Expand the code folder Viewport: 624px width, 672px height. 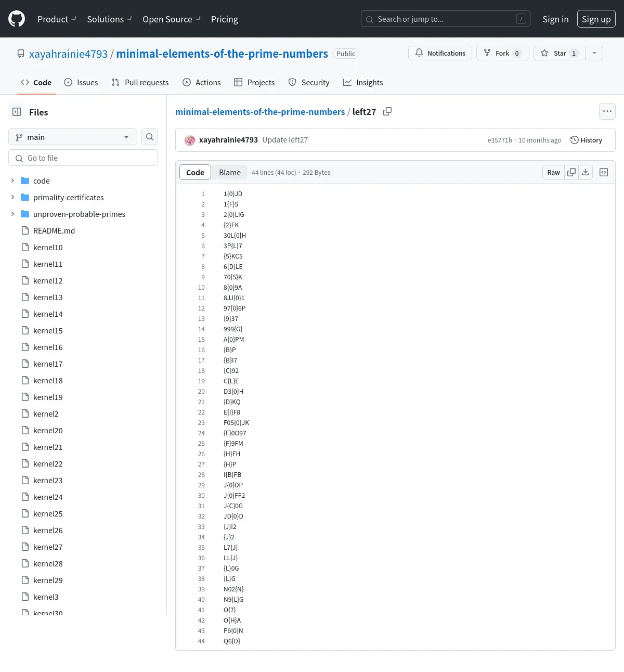pos(12,180)
